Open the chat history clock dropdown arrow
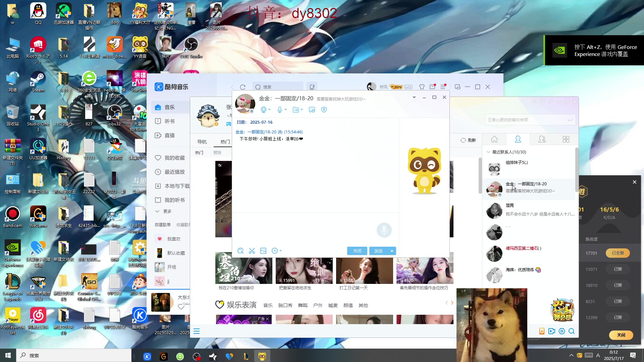Image resolution: width=644 pixels, height=362 pixels. click(x=281, y=251)
